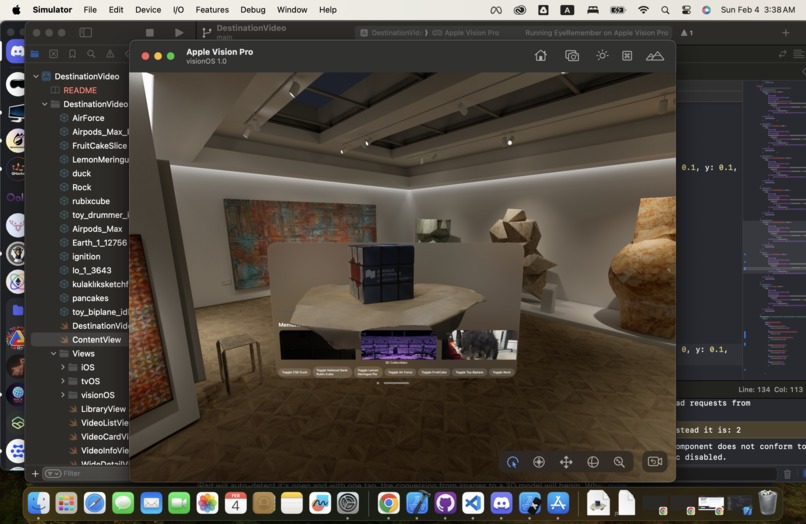
Task: Open Control Center in menu bar
Action: click(x=686, y=10)
